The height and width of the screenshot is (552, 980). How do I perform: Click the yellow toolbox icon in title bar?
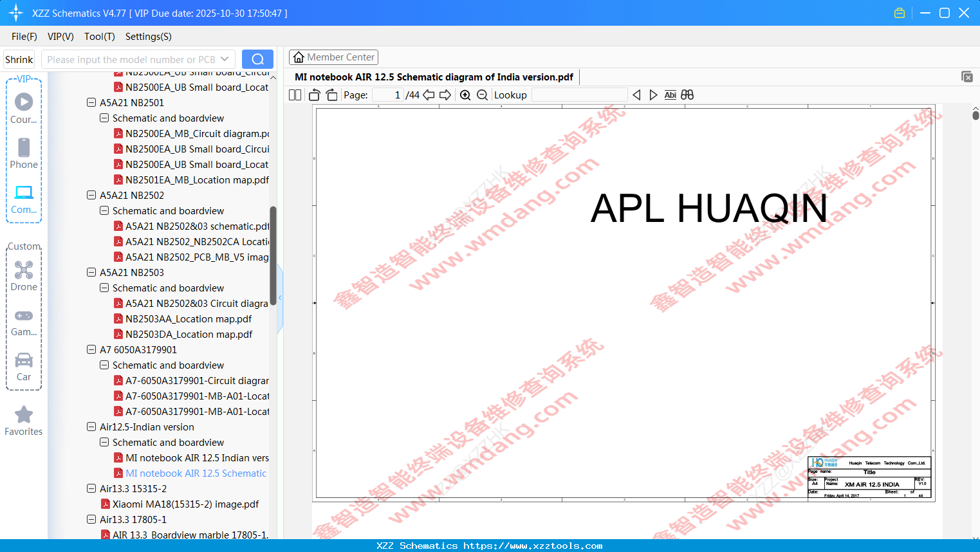pos(900,13)
